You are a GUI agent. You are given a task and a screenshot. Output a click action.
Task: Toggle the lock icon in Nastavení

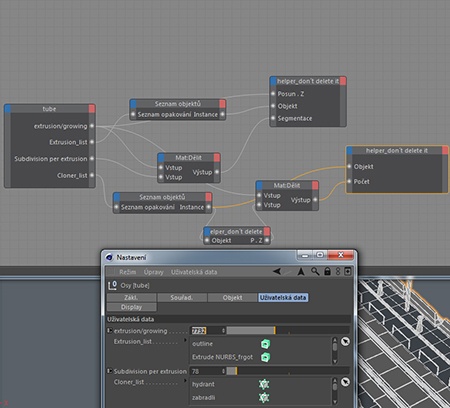click(x=327, y=271)
